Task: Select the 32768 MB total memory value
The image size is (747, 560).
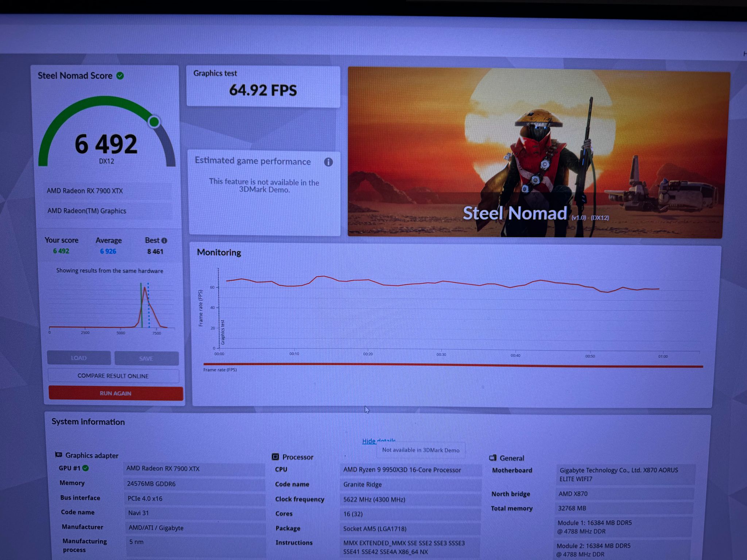Action: tap(572, 508)
